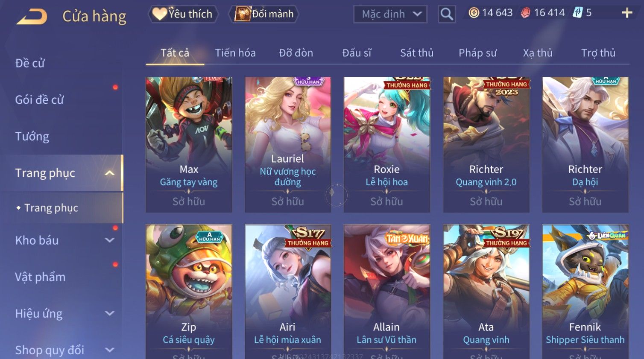The width and height of the screenshot is (644, 359).
Task: Expand the Hiệu ứng sidebar section
Action: point(110,313)
